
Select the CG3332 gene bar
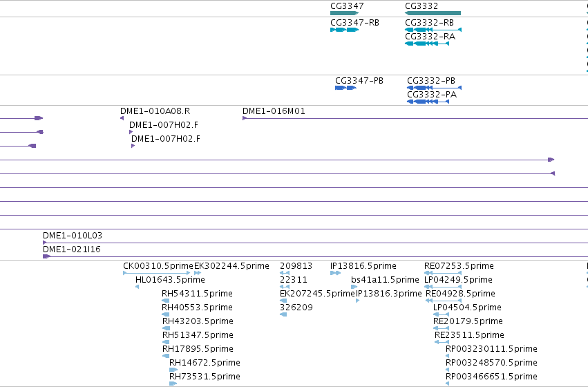coord(433,13)
